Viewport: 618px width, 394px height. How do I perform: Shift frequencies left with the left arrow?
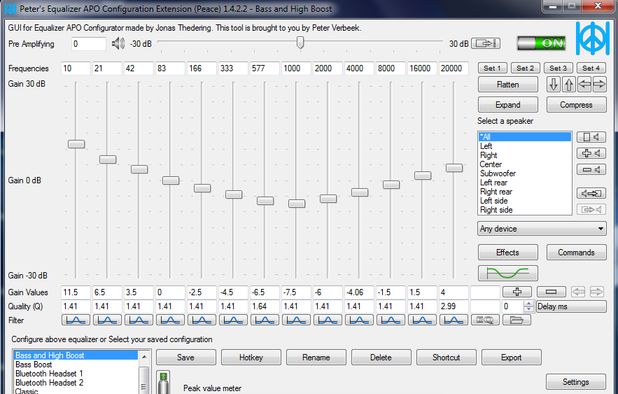tap(584, 84)
